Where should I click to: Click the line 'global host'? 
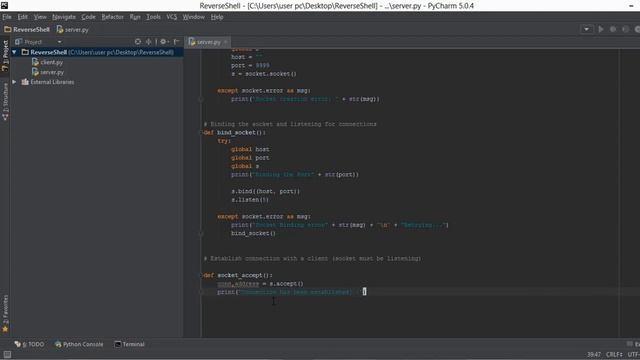point(250,149)
